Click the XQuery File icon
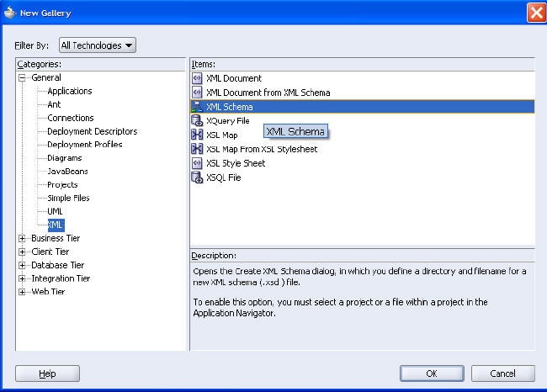The width and height of the screenshot is (547, 392). (197, 120)
